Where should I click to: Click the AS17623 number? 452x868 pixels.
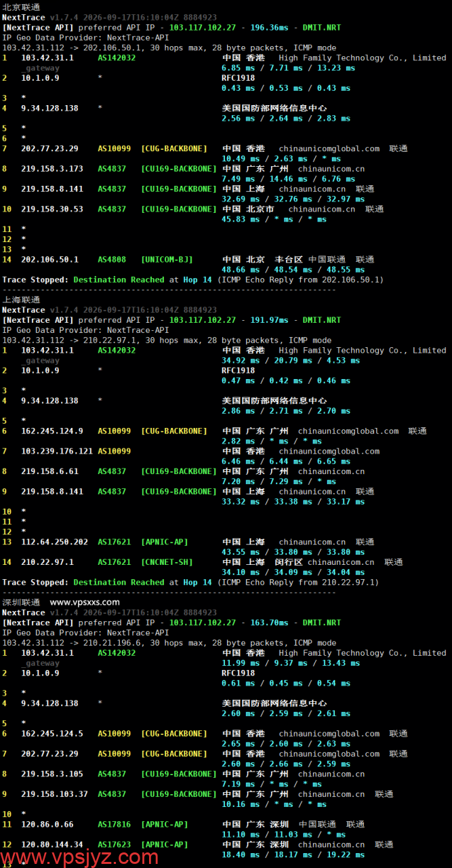click(115, 845)
